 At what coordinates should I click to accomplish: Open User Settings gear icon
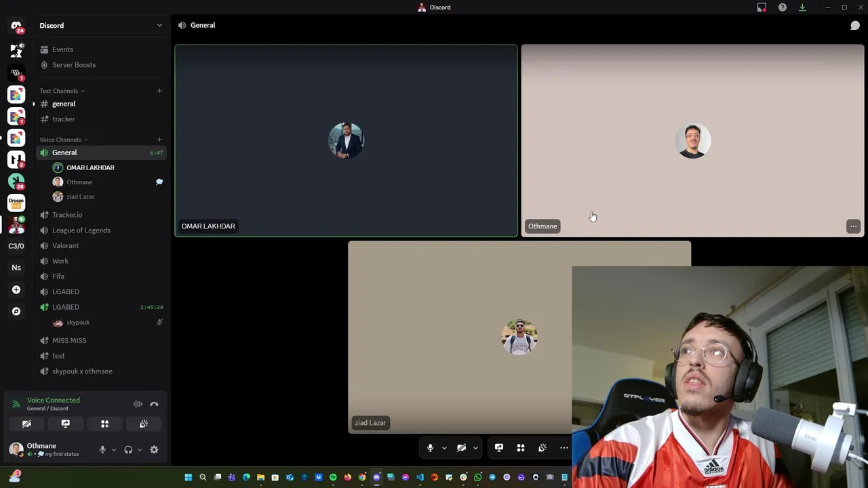[154, 449]
